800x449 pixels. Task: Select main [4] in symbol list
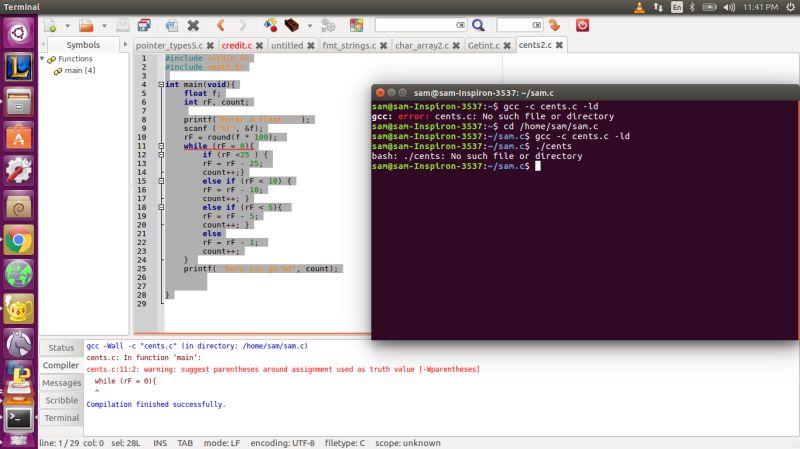coord(80,70)
